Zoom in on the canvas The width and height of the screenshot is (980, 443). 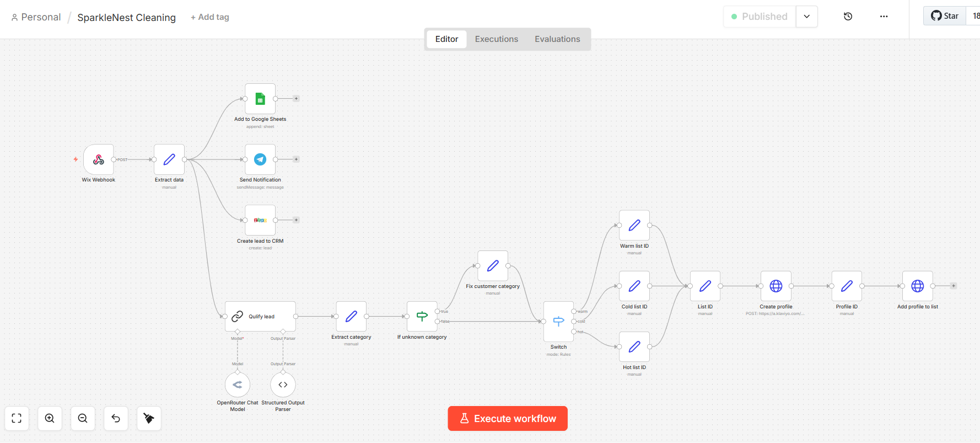pos(50,418)
